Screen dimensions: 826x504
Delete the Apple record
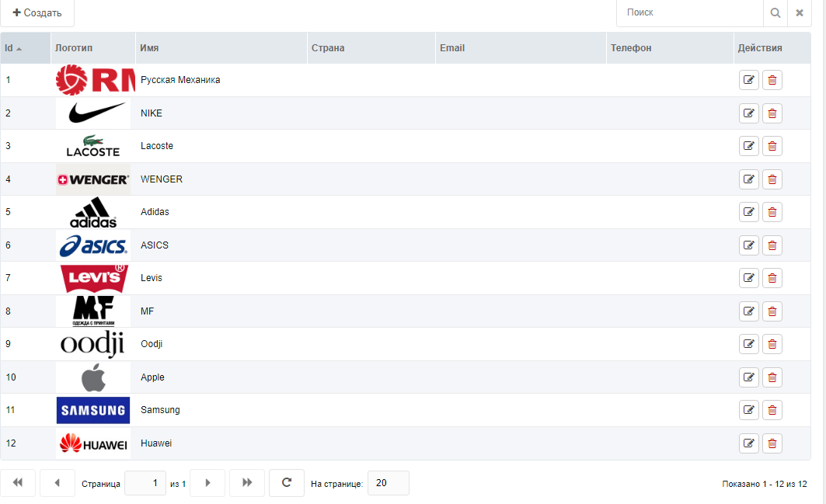[x=772, y=377]
